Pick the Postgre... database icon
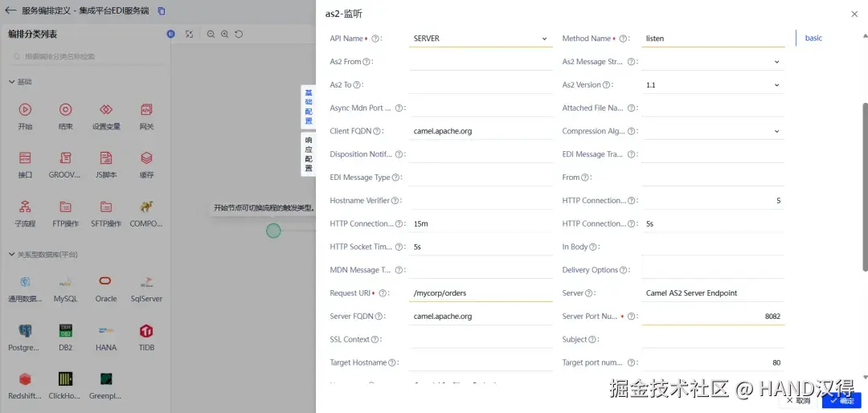The image size is (868, 413). (26, 331)
